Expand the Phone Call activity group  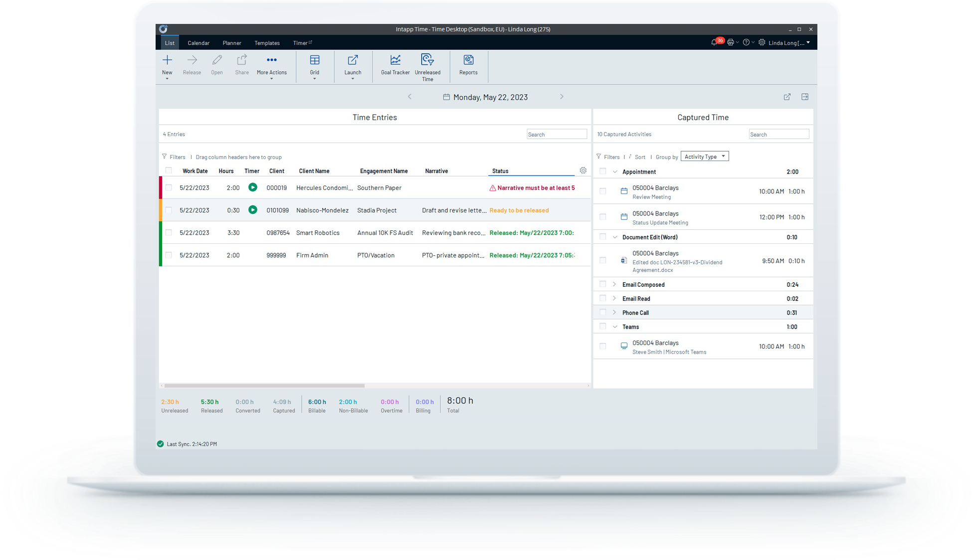614,312
